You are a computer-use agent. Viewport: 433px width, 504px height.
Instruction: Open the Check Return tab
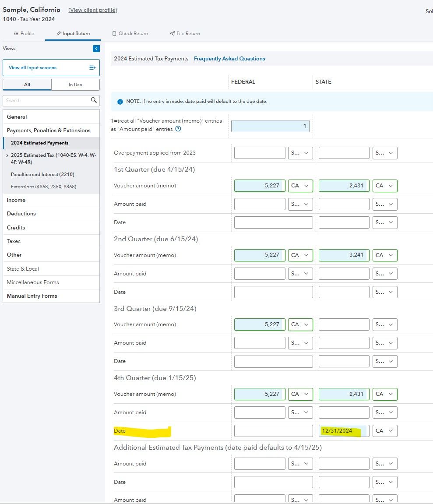tap(130, 33)
